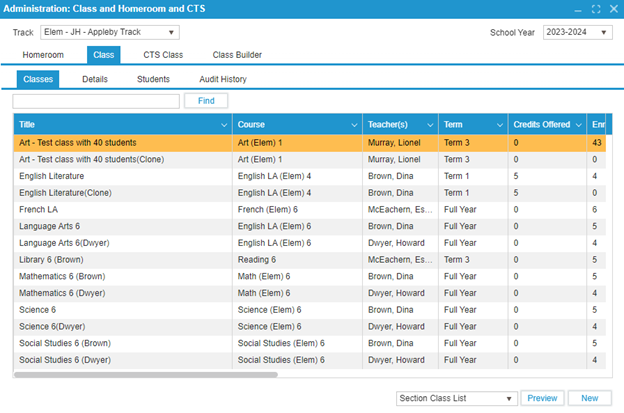The height and width of the screenshot is (413, 624).
Task: Select the French LA class row
Action: point(120,210)
